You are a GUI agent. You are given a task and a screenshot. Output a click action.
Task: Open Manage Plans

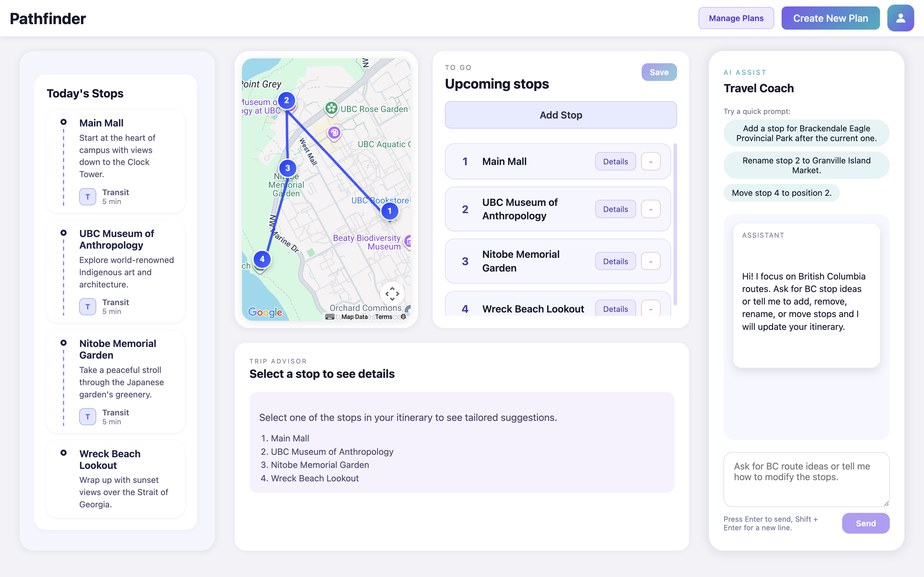[736, 18]
